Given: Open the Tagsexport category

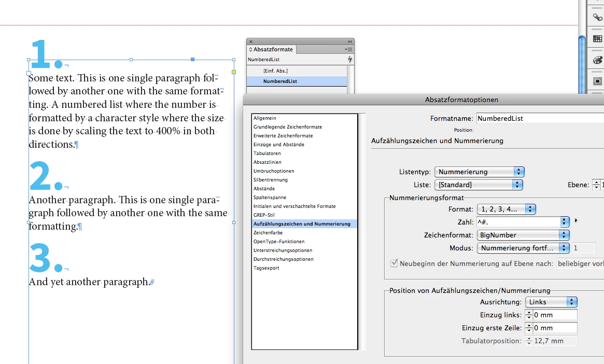Looking at the screenshot, I should [304, 268].
